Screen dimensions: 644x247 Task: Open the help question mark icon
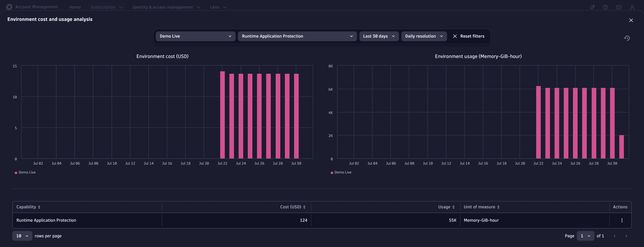tap(605, 7)
